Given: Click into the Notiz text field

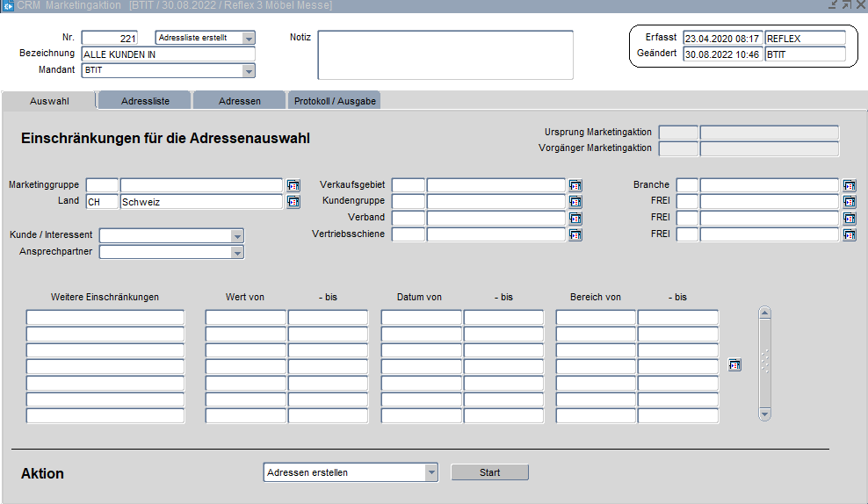Looking at the screenshot, I should pos(445,54).
